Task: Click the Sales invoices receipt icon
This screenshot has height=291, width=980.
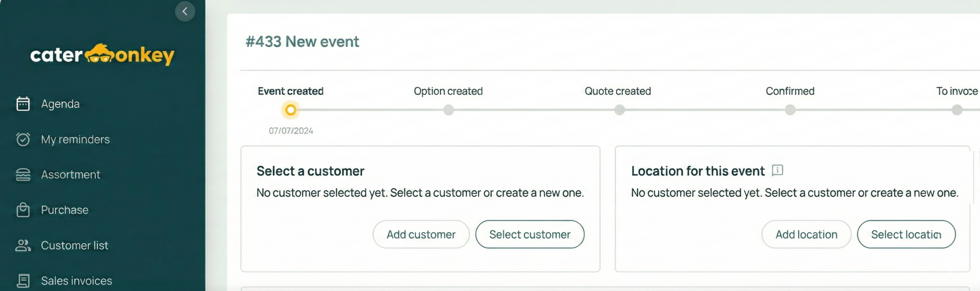Action: (23, 281)
